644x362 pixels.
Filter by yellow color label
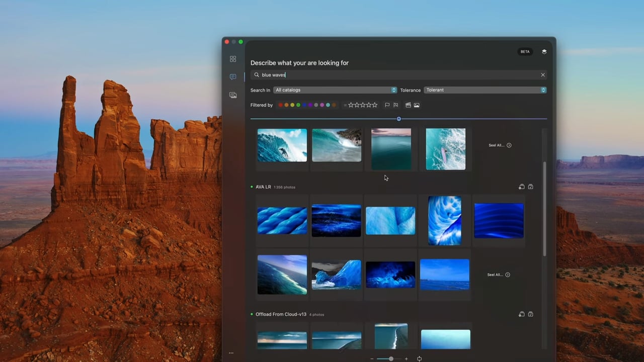[292, 105]
